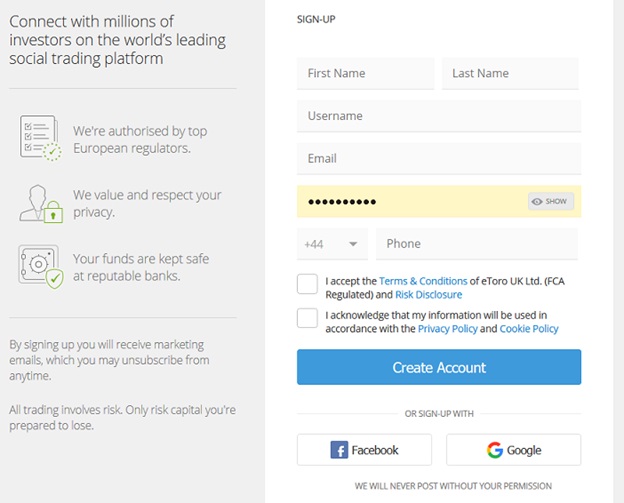Click the bank safe icon
Image resolution: width=624 pixels, height=503 pixels.
(x=40, y=266)
